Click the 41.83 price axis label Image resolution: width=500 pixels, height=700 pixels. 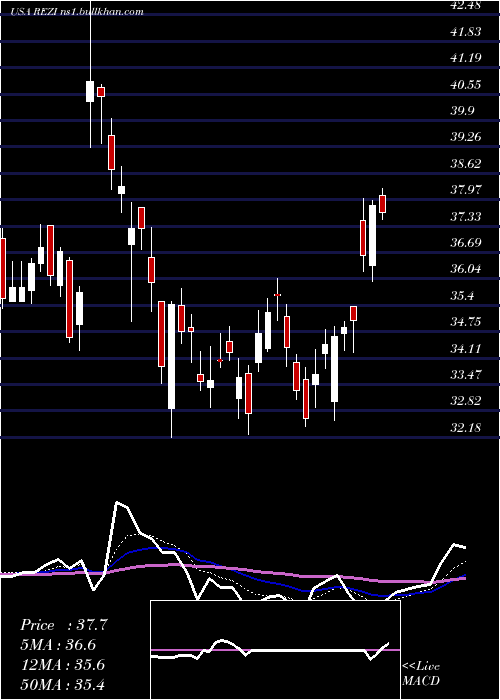tap(466, 32)
